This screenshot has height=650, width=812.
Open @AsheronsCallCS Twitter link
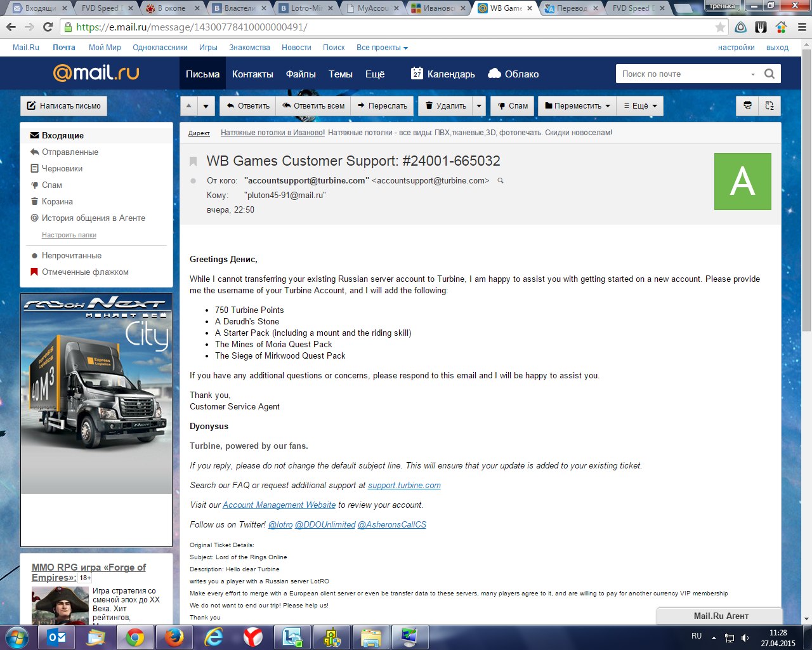pyautogui.click(x=392, y=524)
